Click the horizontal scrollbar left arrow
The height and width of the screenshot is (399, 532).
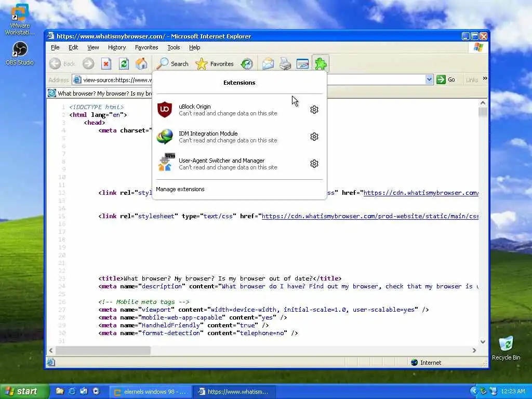coord(51,351)
